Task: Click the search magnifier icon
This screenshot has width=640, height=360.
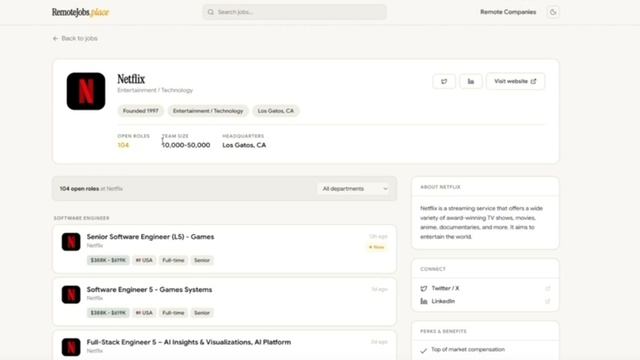Action: click(211, 12)
